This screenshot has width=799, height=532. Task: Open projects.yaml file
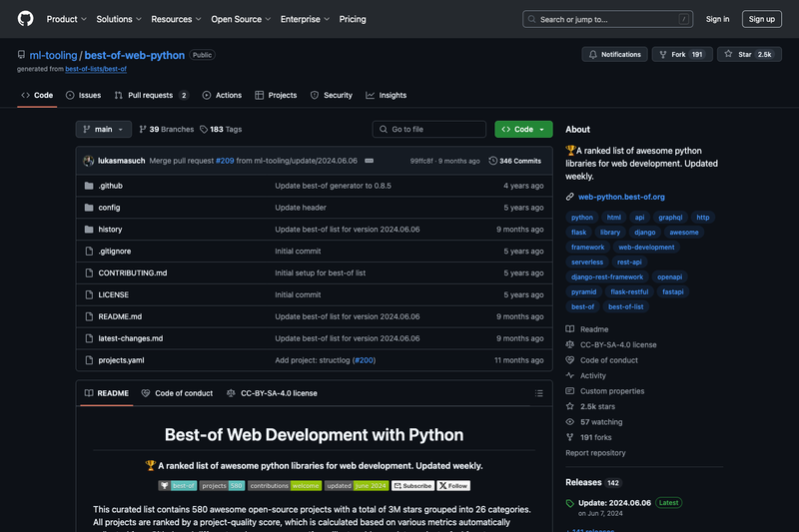coord(121,360)
